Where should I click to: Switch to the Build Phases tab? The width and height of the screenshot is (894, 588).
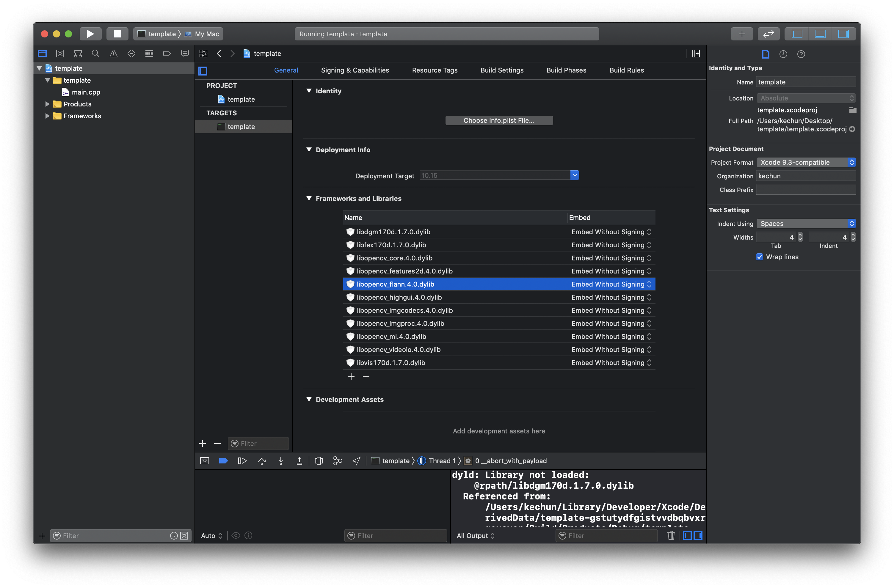(x=566, y=70)
